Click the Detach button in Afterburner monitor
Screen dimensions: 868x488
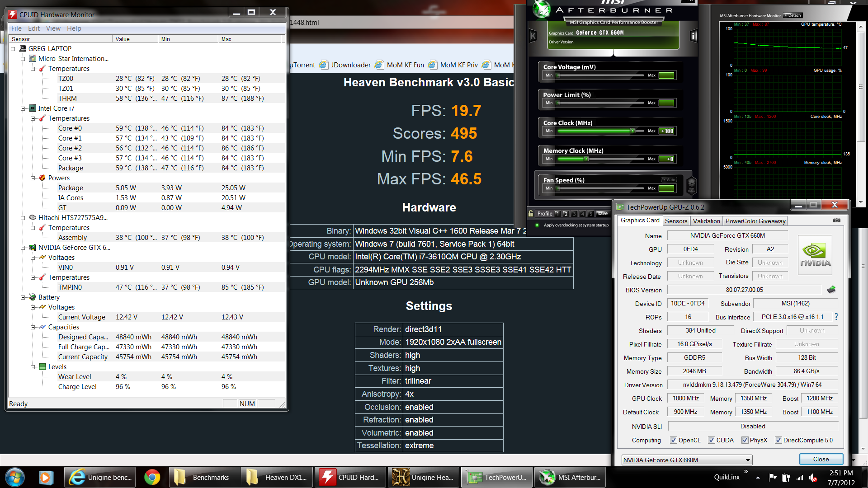tap(793, 15)
